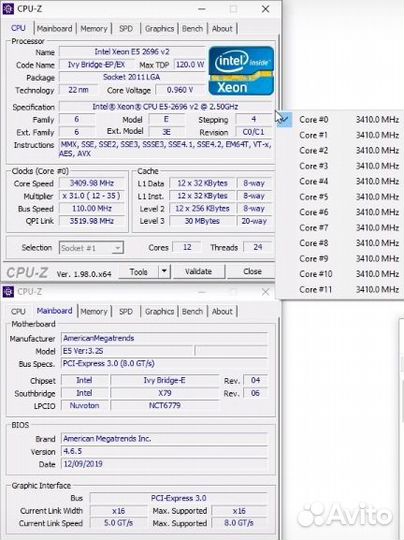Click the Close button in CPU-Z footer
This screenshot has height=540, width=404.
pyautogui.click(x=252, y=272)
